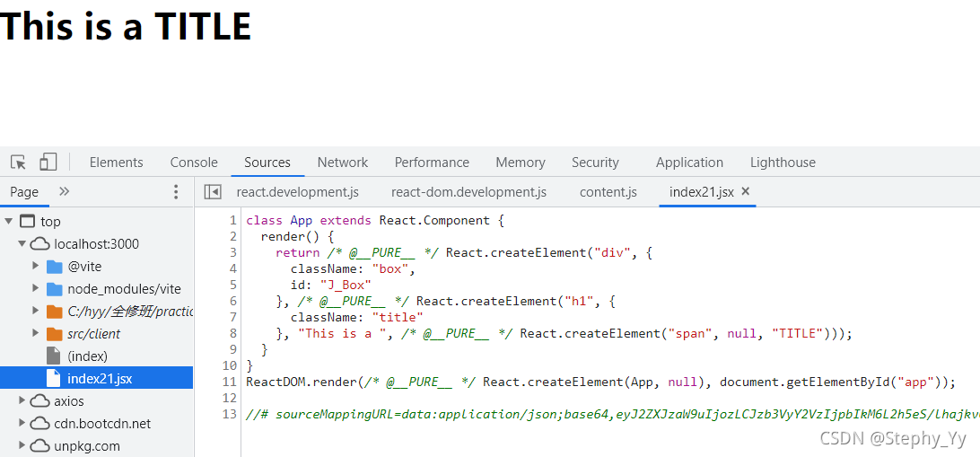980x457 pixels.
Task: Open the Console tab
Action: pos(194,163)
